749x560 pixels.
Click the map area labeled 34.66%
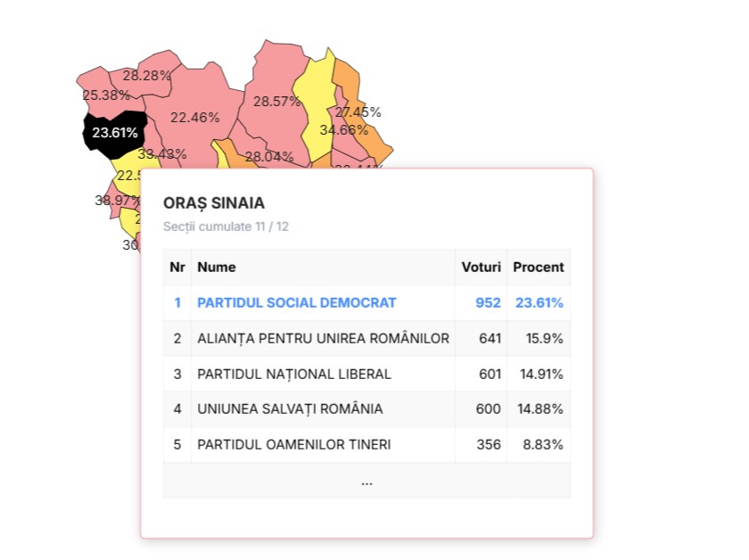tap(344, 130)
